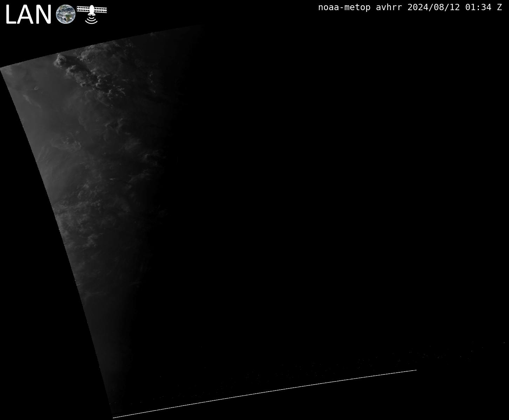Click the Earth globe icon in the logo
Image resolution: width=509 pixels, height=420 pixels.
(x=66, y=14)
